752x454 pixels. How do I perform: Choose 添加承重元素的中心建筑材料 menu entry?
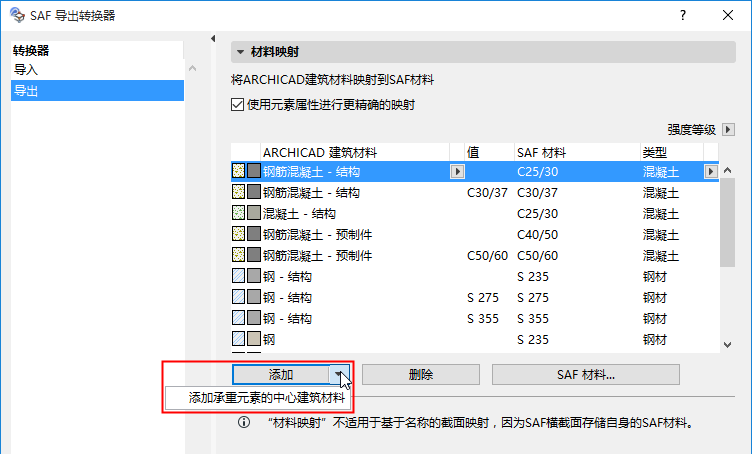[258, 398]
